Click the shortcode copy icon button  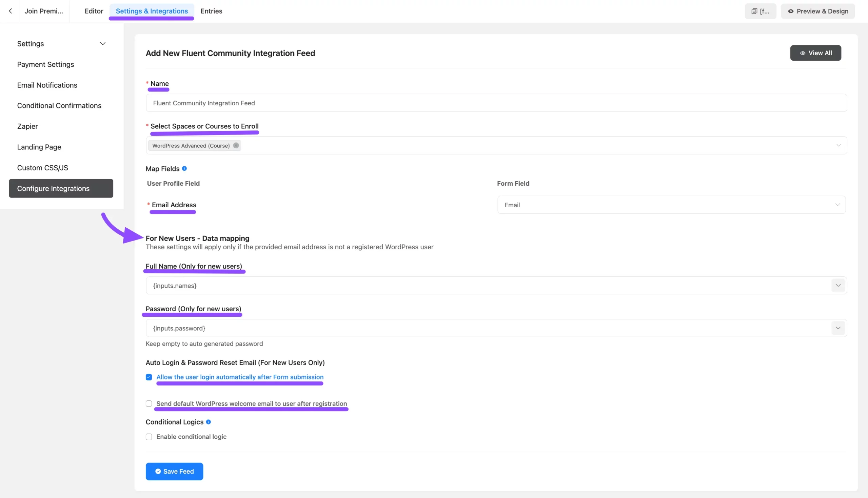click(760, 11)
